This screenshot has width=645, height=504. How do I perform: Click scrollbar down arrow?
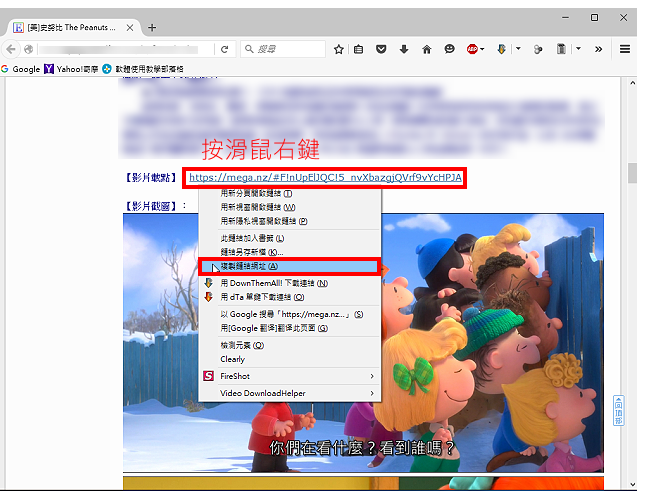[632, 484]
